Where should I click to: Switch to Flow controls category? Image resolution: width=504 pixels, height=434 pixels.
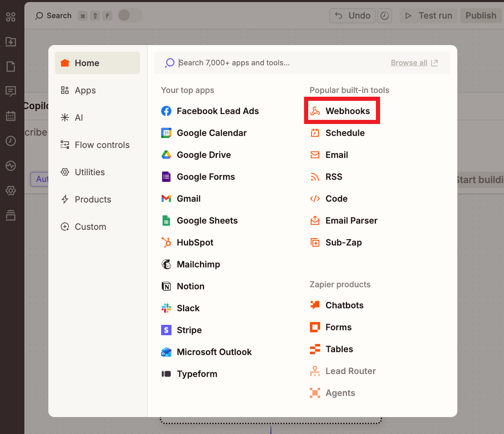pyautogui.click(x=97, y=145)
